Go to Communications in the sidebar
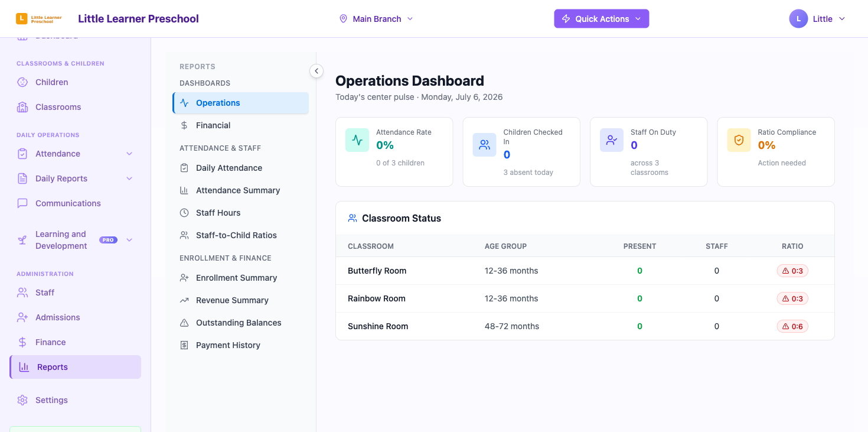Screen dimensions: 868x432 tap(76, 203)
